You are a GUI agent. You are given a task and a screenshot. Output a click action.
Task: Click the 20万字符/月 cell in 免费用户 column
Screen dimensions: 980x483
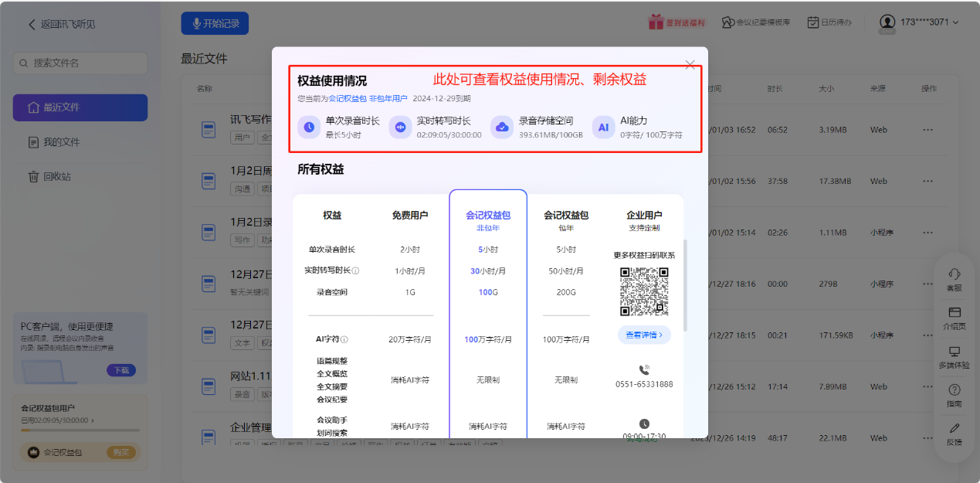click(409, 339)
